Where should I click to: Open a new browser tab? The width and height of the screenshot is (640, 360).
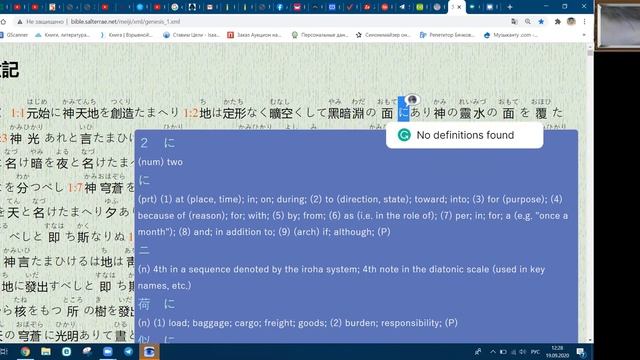[510, 7]
